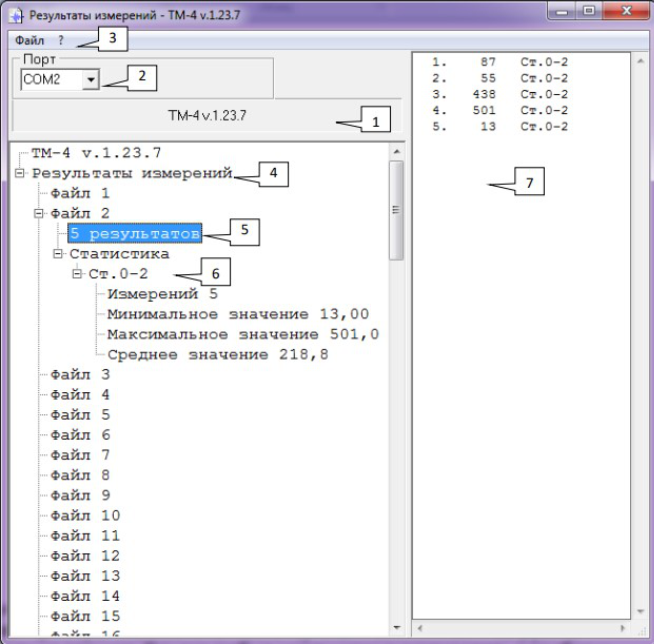This screenshot has width=654, height=644.
Task: Open the Файл menu
Action: pos(30,40)
